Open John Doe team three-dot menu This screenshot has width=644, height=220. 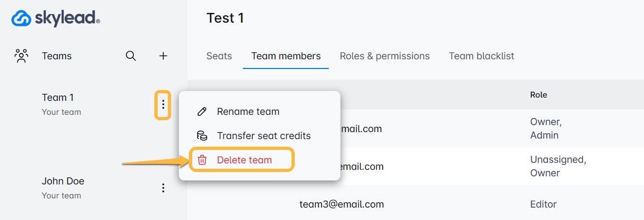163,188
